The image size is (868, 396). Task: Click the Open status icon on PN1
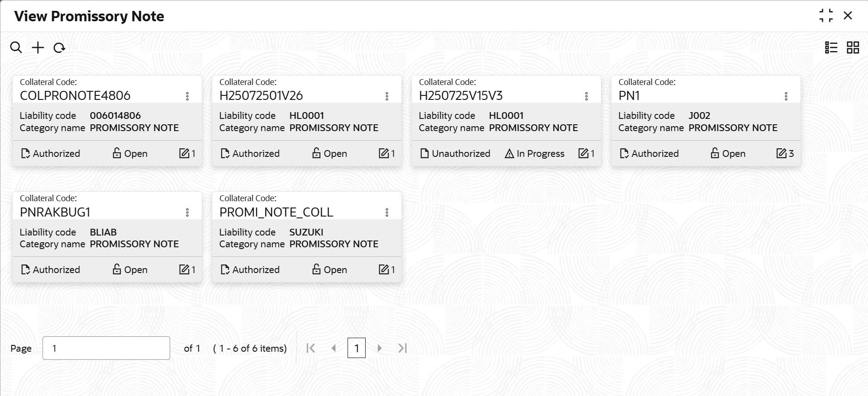coord(715,153)
